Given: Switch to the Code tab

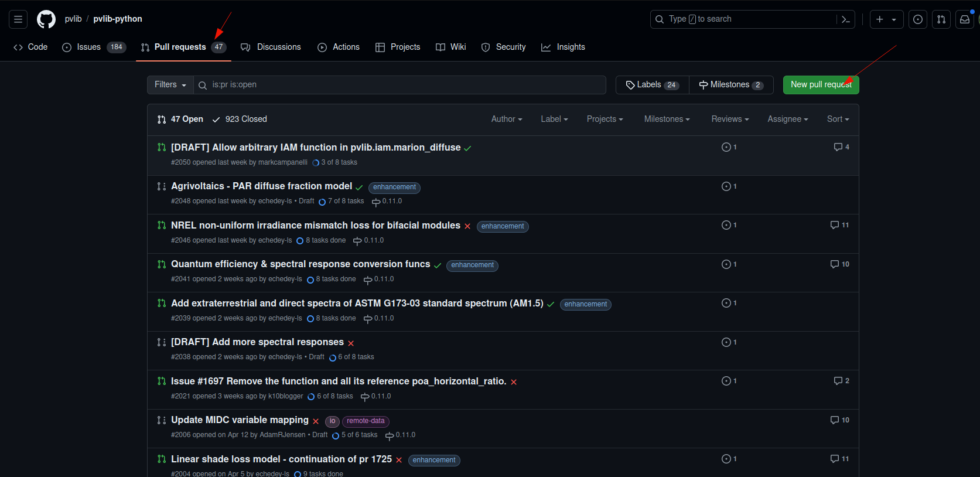Looking at the screenshot, I should pyautogui.click(x=30, y=47).
